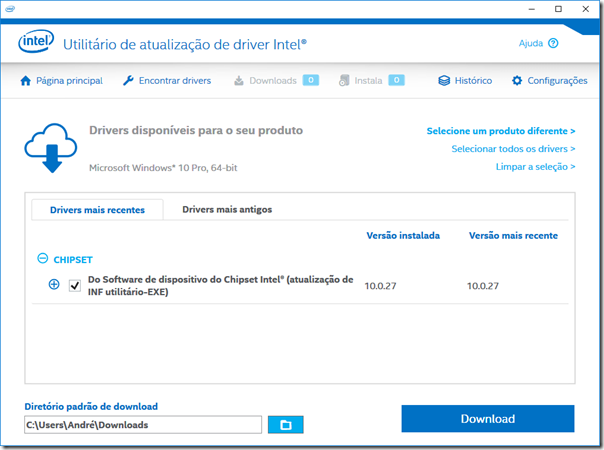Click the Downloads tray icon
Viewport: 604px width, 450px height.
pyautogui.click(x=239, y=81)
